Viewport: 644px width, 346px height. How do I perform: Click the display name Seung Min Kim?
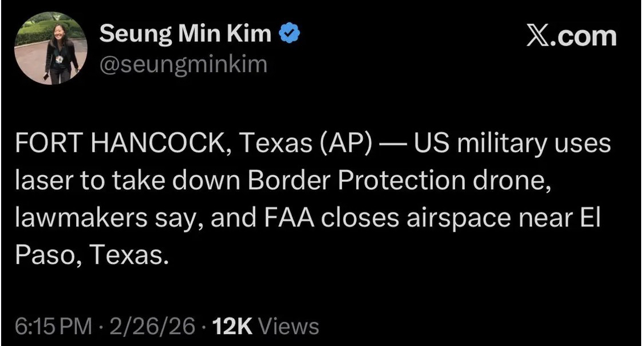coord(186,35)
